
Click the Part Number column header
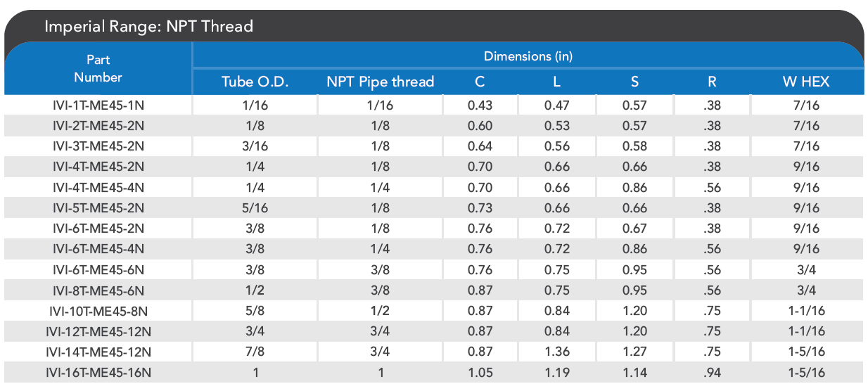(98, 68)
